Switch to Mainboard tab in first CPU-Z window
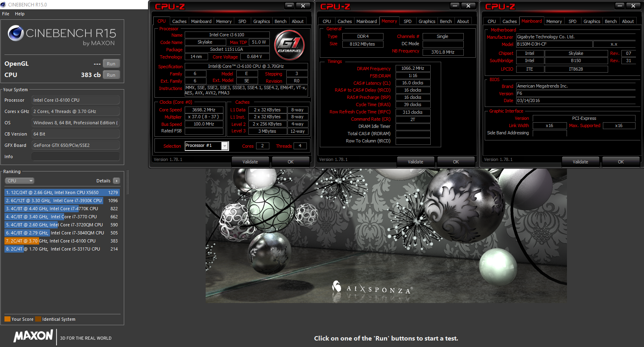This screenshot has height=347, width=644. coord(201,21)
